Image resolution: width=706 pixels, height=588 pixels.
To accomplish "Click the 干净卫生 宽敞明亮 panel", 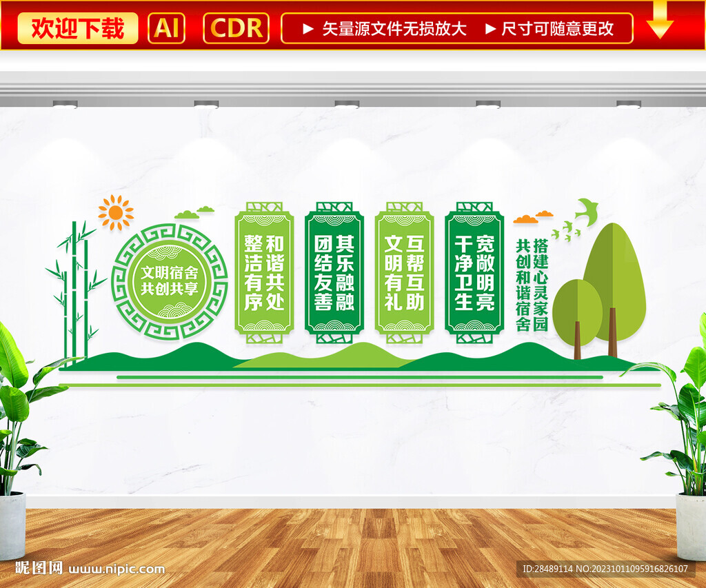I will (x=474, y=273).
